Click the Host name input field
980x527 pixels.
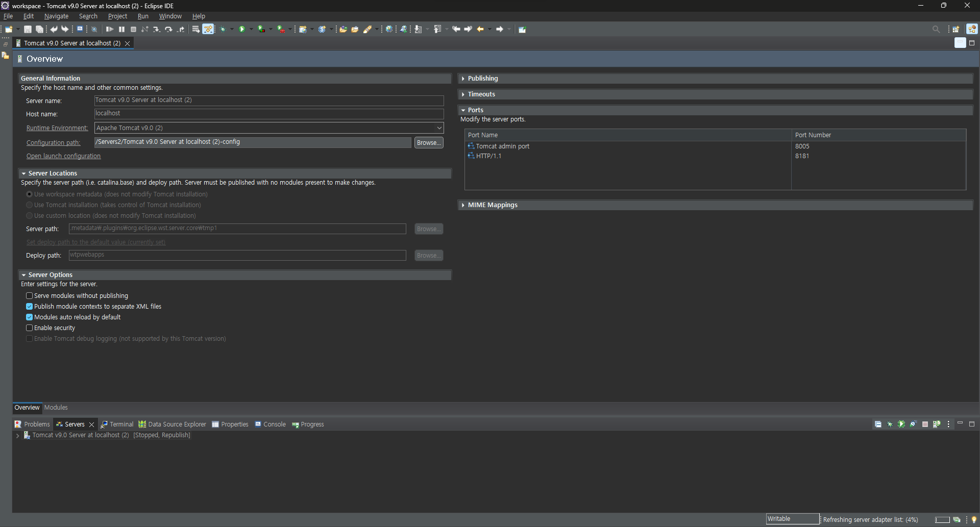click(x=269, y=114)
